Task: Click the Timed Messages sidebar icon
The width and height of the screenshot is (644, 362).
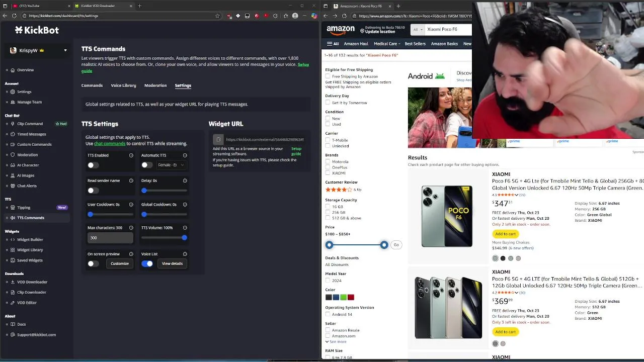Action: point(13,134)
